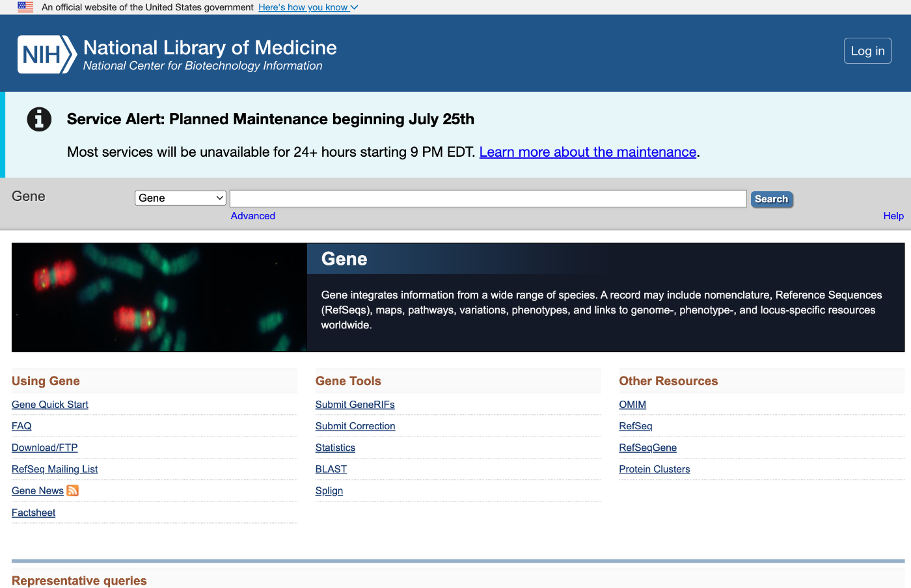911x588 pixels.
Task: Click the 'Gene' banner title
Action: pos(344,259)
